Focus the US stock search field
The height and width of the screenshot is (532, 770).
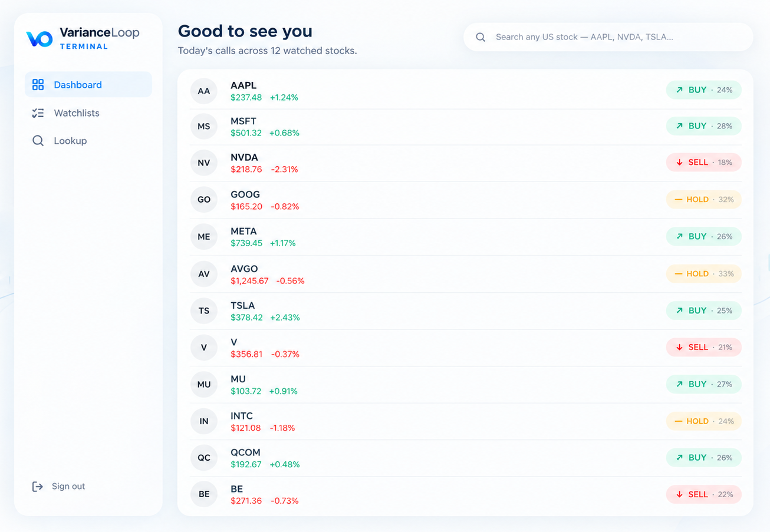click(608, 37)
